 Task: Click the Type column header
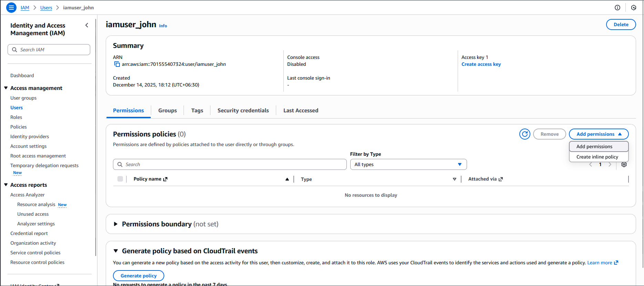click(x=307, y=179)
